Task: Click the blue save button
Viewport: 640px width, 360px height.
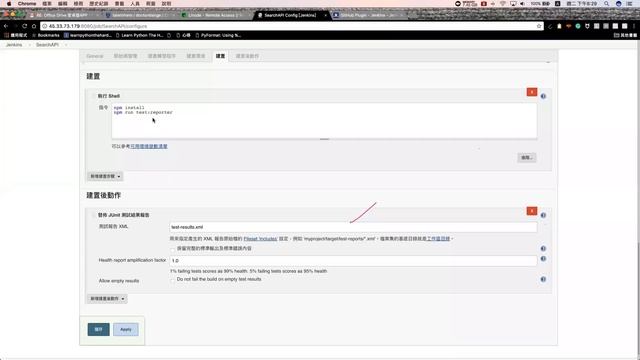Action: pos(98,329)
